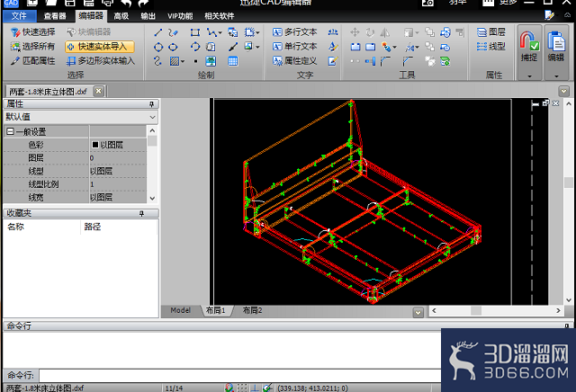Pin the 收藏夹 favorites panel
Image resolution: width=576 pixels, height=392 pixels.
(x=142, y=213)
